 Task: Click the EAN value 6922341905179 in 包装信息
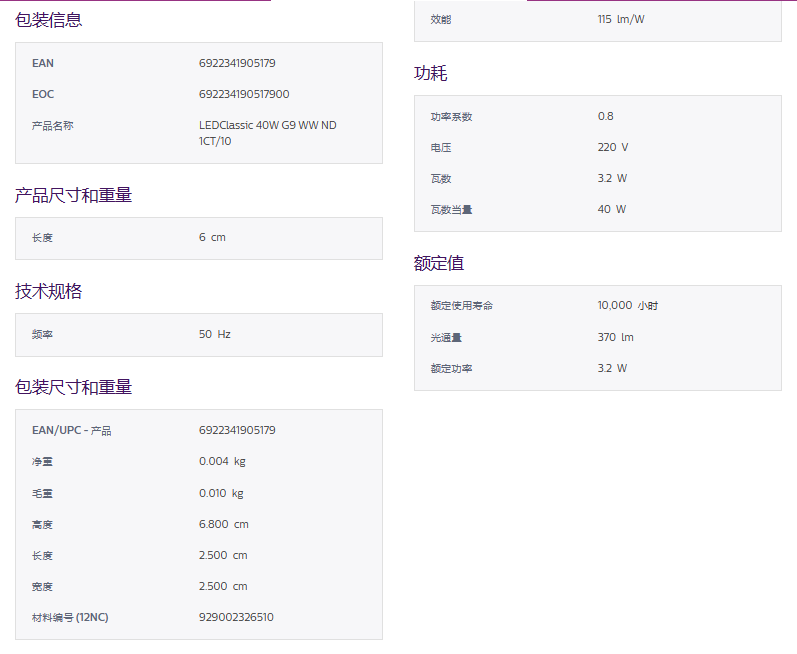pos(237,63)
